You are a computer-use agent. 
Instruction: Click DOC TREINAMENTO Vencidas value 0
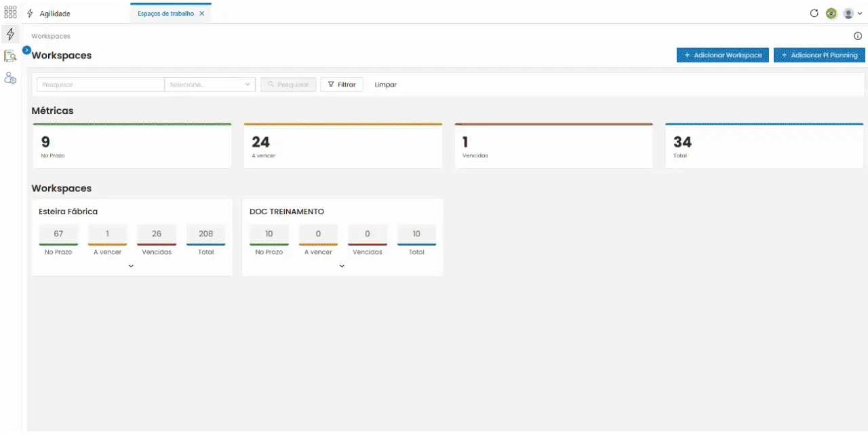pos(368,234)
